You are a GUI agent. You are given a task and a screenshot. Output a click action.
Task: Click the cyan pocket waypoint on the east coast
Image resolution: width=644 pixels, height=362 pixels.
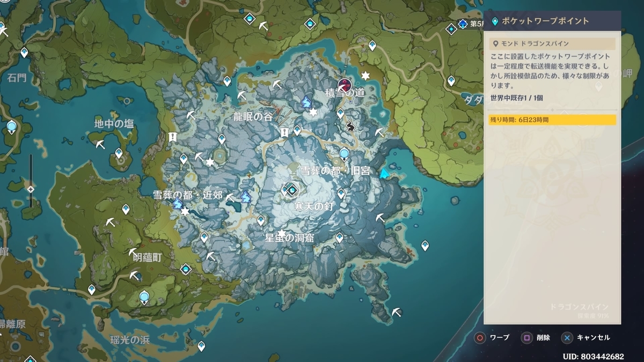coord(384,173)
